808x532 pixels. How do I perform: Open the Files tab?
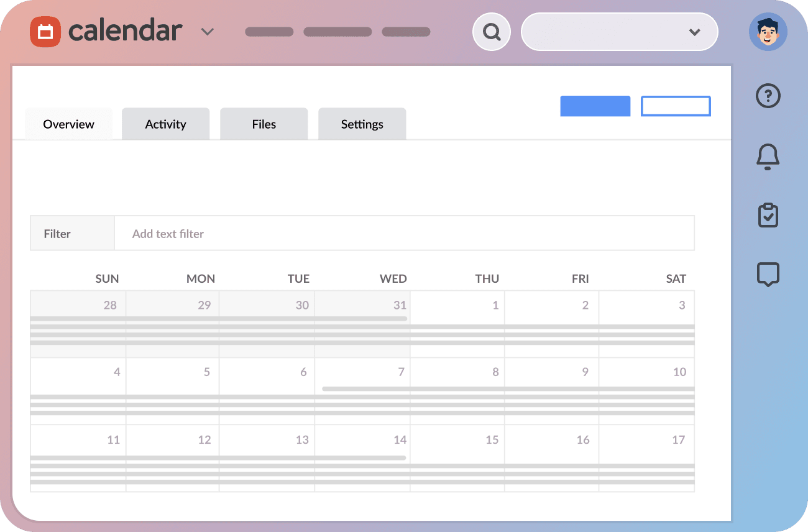coord(264,124)
